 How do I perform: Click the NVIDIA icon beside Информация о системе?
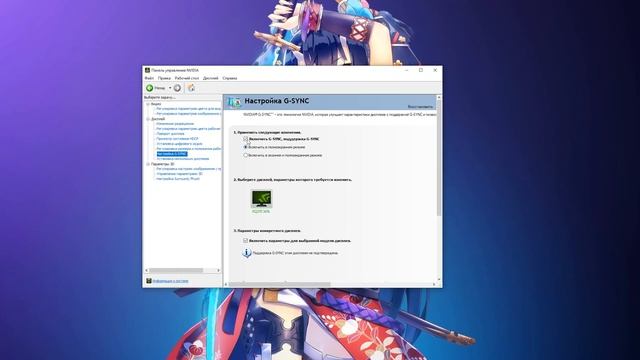(149, 281)
